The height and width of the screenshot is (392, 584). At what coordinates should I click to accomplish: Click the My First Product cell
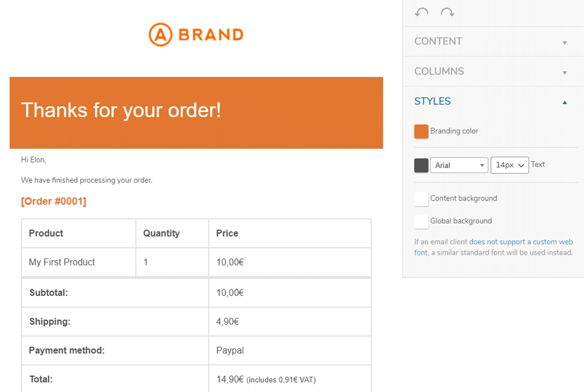[x=62, y=262]
